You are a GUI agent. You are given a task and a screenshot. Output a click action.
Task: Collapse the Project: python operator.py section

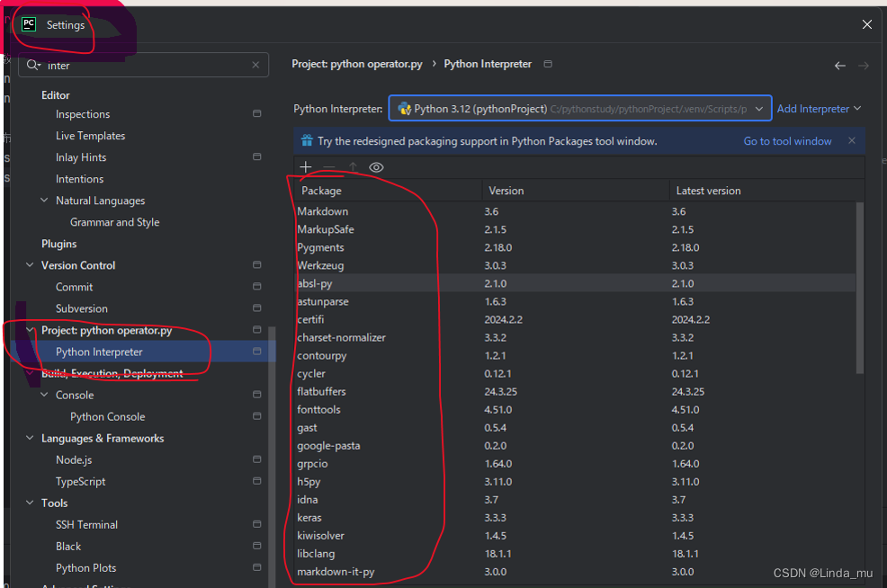[x=30, y=330]
